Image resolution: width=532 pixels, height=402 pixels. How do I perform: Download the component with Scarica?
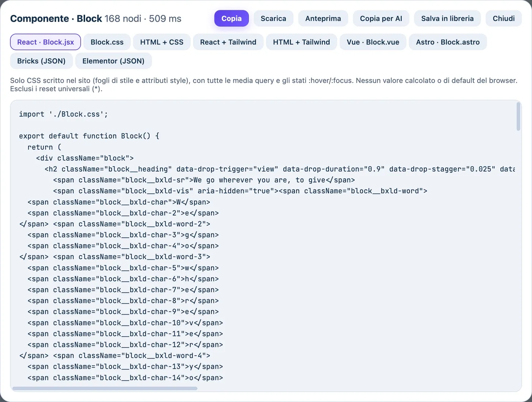click(x=273, y=18)
